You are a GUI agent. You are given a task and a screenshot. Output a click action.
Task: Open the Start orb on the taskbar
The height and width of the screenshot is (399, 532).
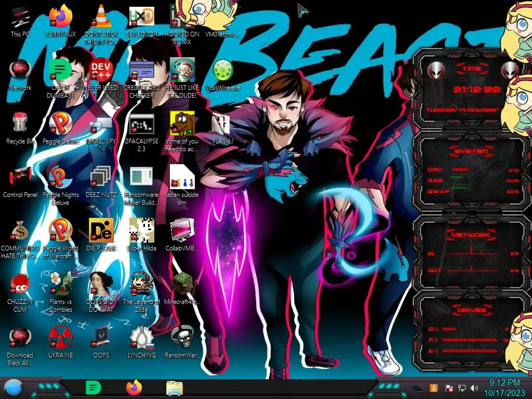click(x=13, y=388)
